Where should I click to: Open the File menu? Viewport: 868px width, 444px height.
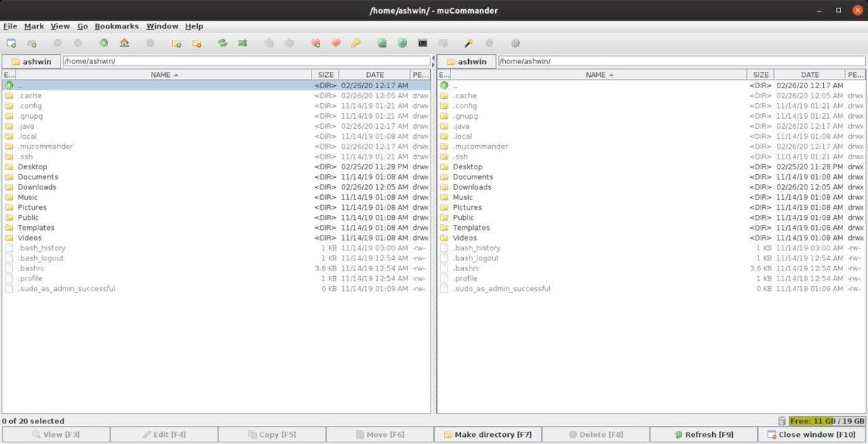tap(10, 26)
